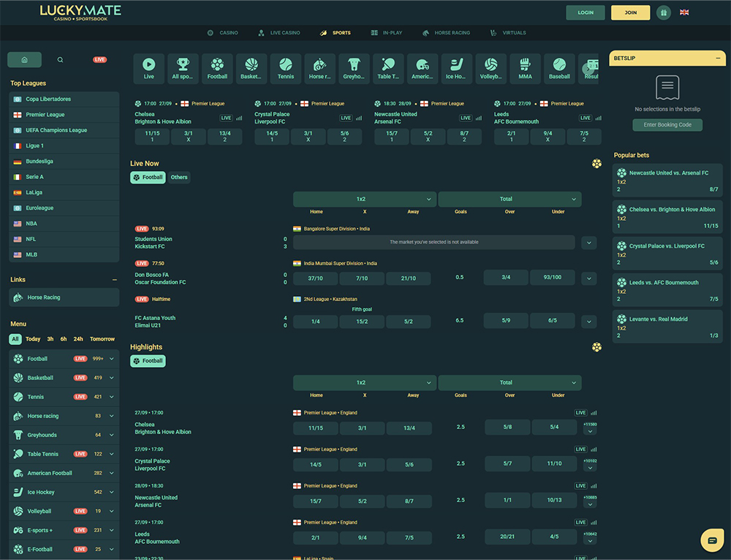The width and height of the screenshot is (731, 560).
Task: Choose the Baseball icon in sports carousel
Action: tap(559, 68)
